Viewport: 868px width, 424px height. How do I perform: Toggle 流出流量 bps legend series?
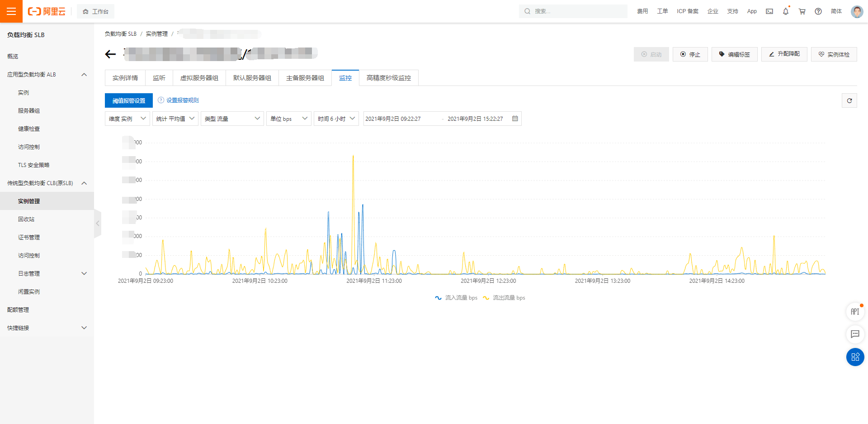pos(504,298)
